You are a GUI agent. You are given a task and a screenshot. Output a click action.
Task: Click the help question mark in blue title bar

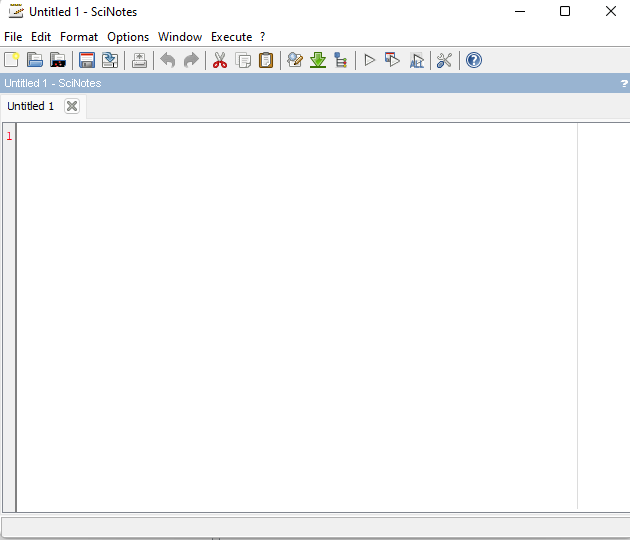pyautogui.click(x=624, y=83)
